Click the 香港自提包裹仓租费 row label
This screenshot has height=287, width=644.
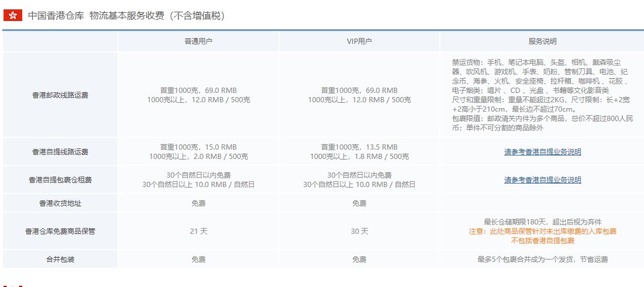coord(60,180)
